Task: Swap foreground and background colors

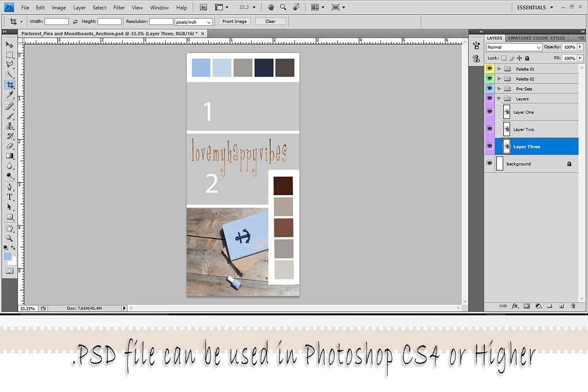Action: coord(13,248)
